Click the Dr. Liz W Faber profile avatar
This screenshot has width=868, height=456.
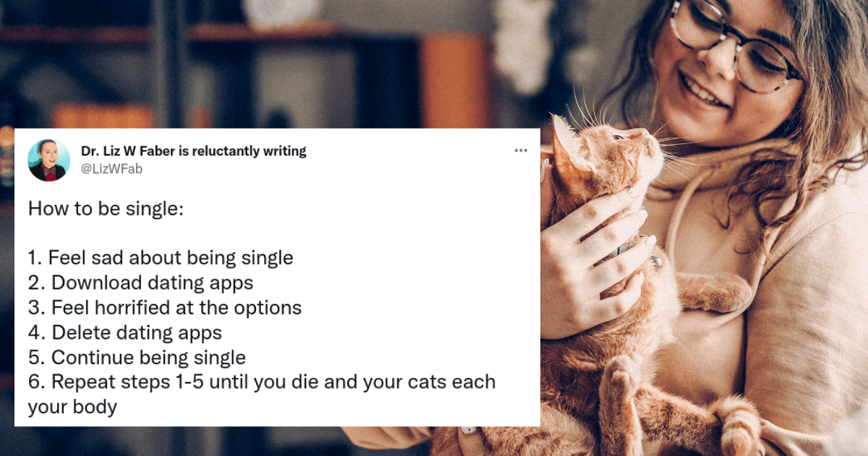(49, 160)
